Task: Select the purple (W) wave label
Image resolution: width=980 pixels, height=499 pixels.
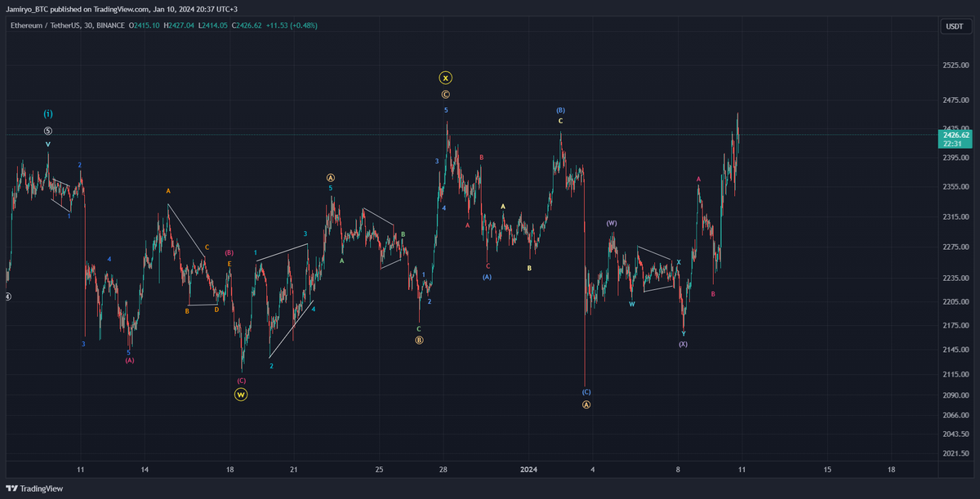Action: click(612, 223)
